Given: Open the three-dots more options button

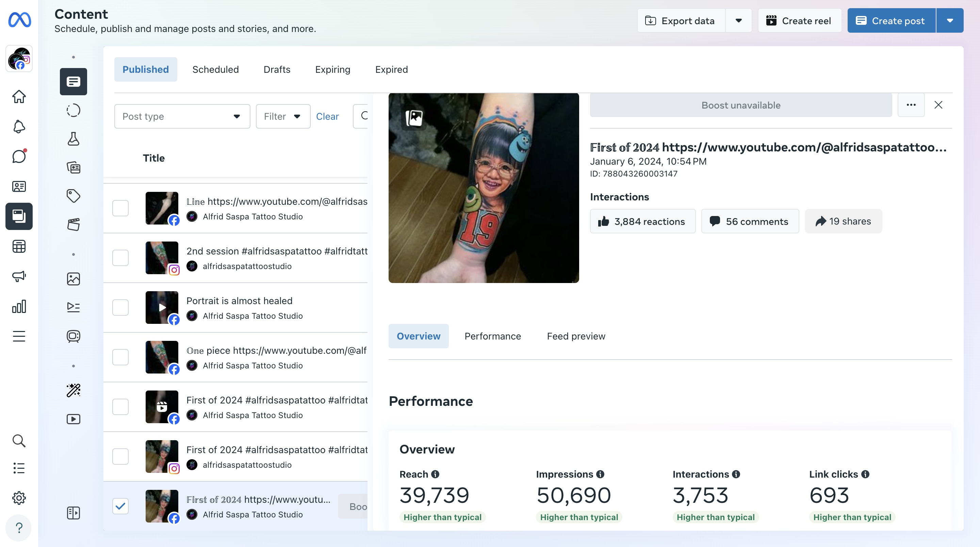Looking at the screenshot, I should coord(911,105).
